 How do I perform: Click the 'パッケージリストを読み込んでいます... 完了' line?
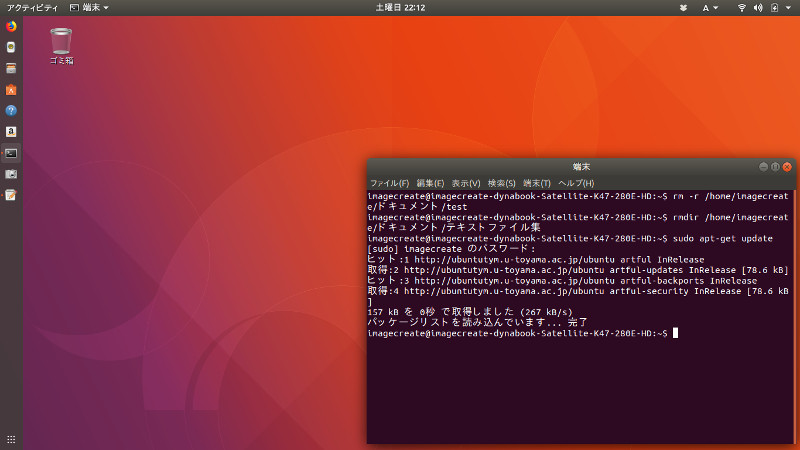478,322
